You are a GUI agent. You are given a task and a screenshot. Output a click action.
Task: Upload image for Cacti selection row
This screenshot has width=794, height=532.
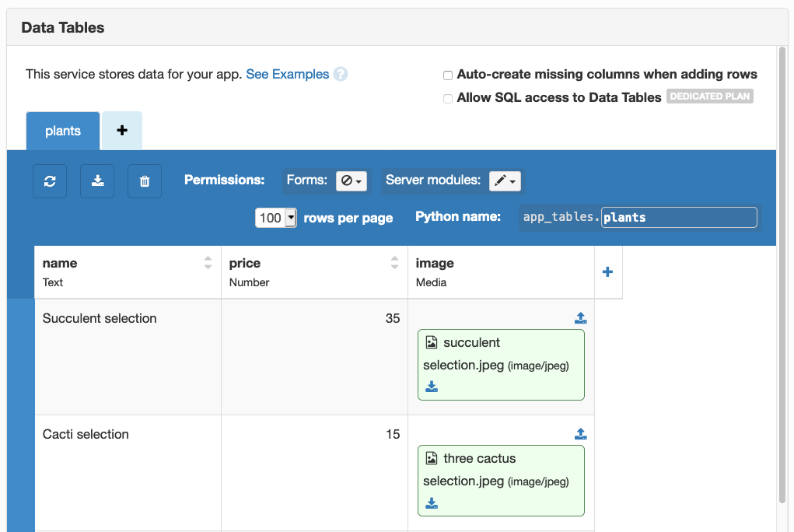click(580, 433)
